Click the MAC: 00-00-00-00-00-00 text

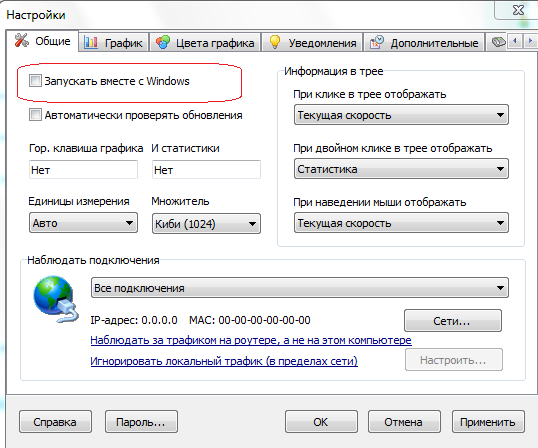click(250, 320)
